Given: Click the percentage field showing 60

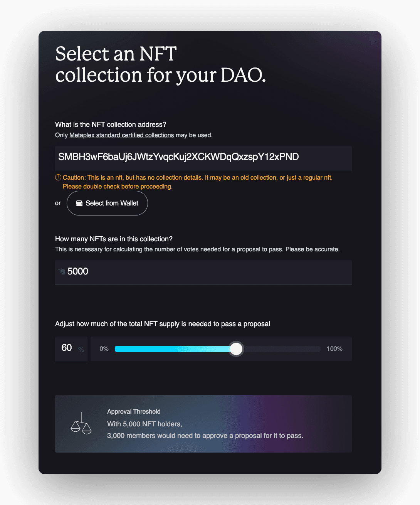Looking at the screenshot, I should click(x=71, y=348).
